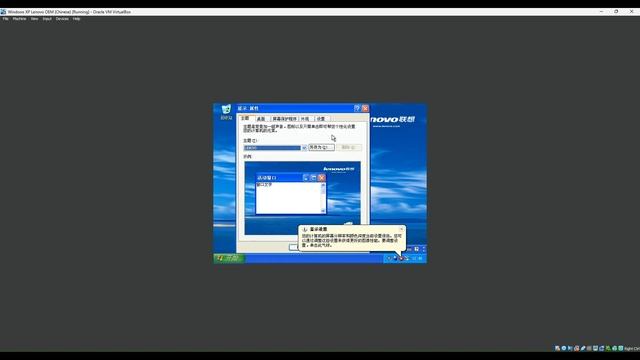Viewport: 640px width, 360px height.
Task: Click the help question-mark icon in dialog title
Action: coord(357,108)
